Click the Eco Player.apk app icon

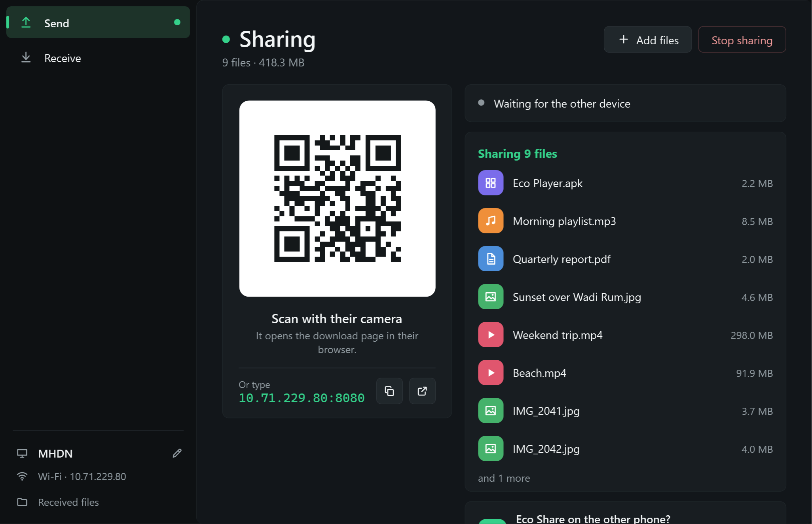point(491,183)
